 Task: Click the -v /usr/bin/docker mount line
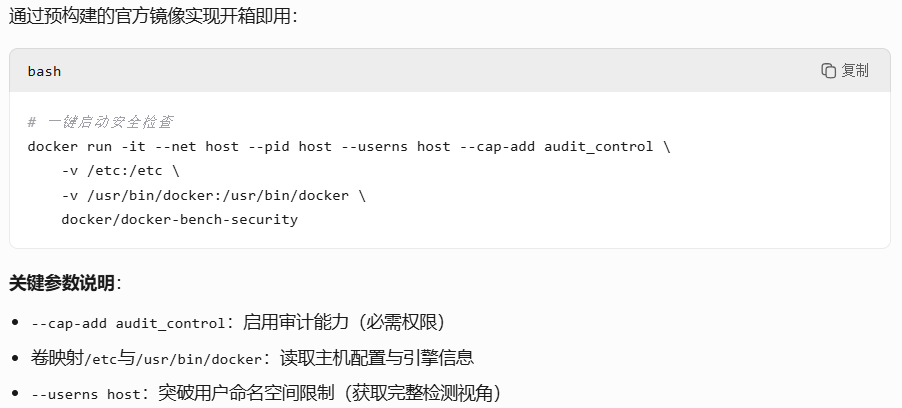[x=213, y=196]
